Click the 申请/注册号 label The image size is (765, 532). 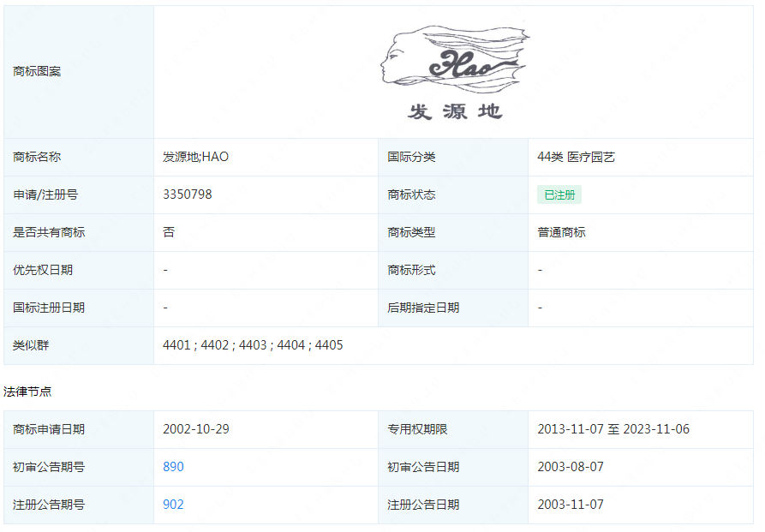45,194
